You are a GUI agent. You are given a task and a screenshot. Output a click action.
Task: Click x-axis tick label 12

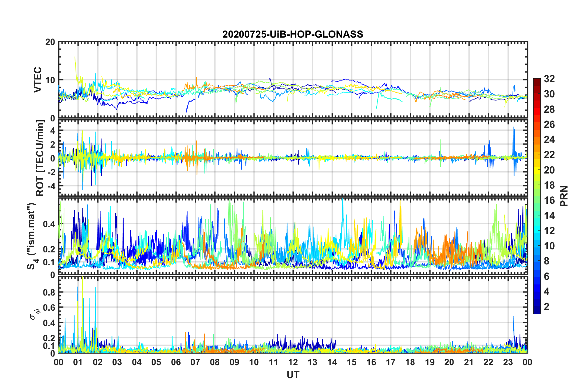pyautogui.click(x=293, y=362)
